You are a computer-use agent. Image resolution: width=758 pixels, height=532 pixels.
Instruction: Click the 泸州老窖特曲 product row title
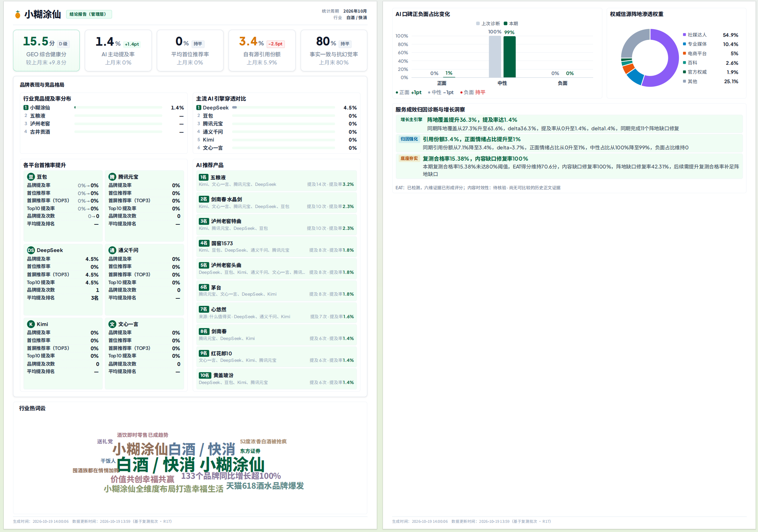tap(226, 221)
